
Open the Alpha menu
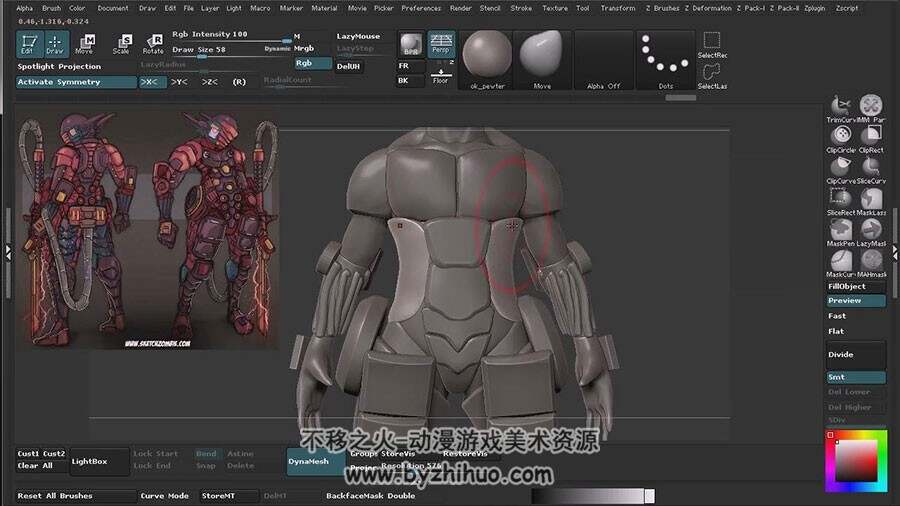click(x=25, y=8)
